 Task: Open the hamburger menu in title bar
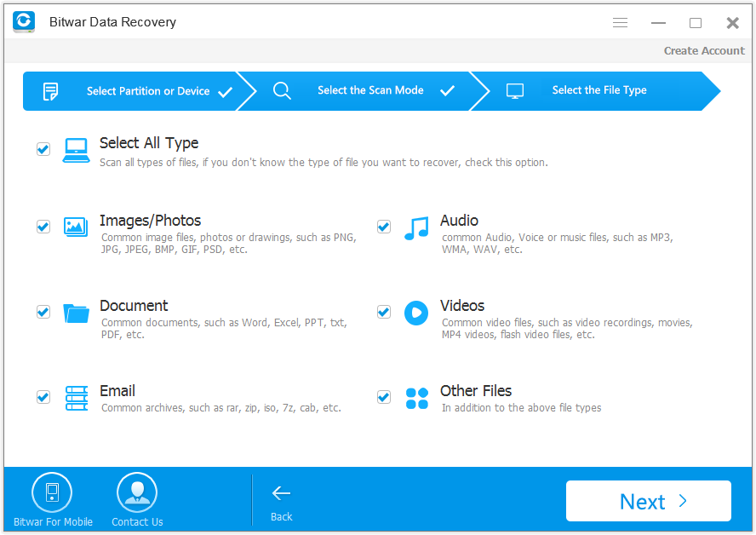[x=620, y=23]
